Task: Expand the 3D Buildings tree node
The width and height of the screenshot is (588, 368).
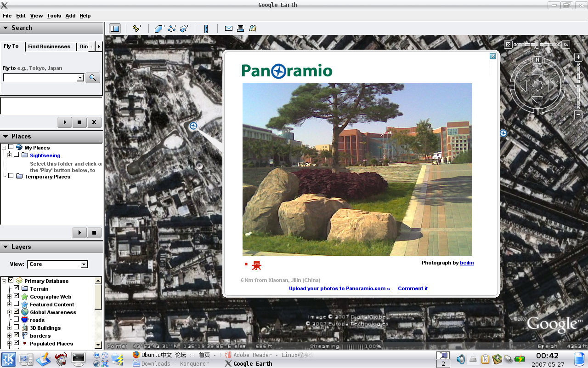Action: (9, 328)
